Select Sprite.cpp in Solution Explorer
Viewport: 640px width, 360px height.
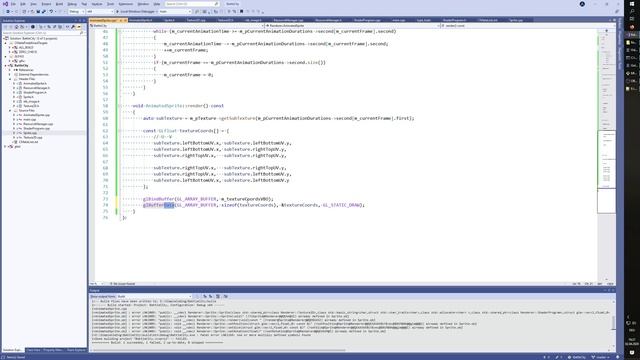[x=30, y=133]
